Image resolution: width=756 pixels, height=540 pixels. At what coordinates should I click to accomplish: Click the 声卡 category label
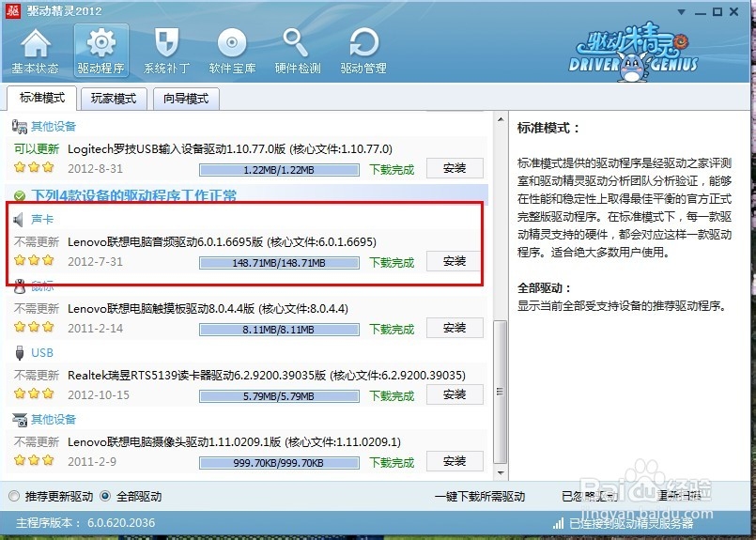(42, 220)
